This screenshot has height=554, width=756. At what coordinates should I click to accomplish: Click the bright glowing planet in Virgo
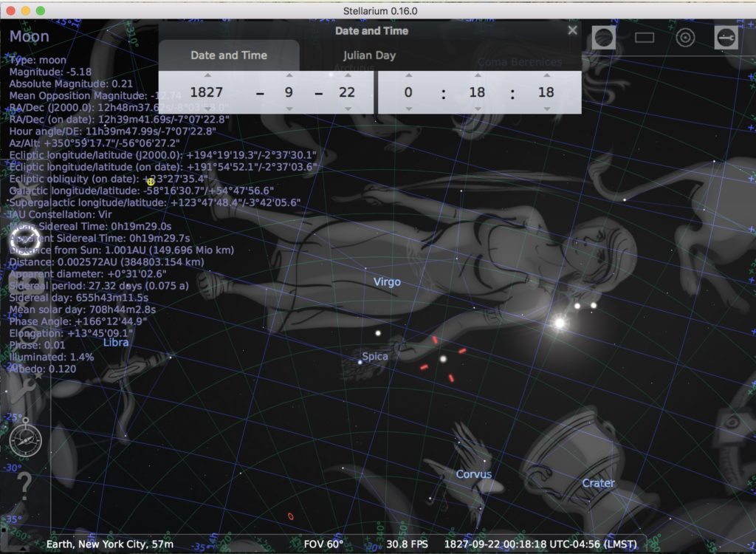(560, 323)
